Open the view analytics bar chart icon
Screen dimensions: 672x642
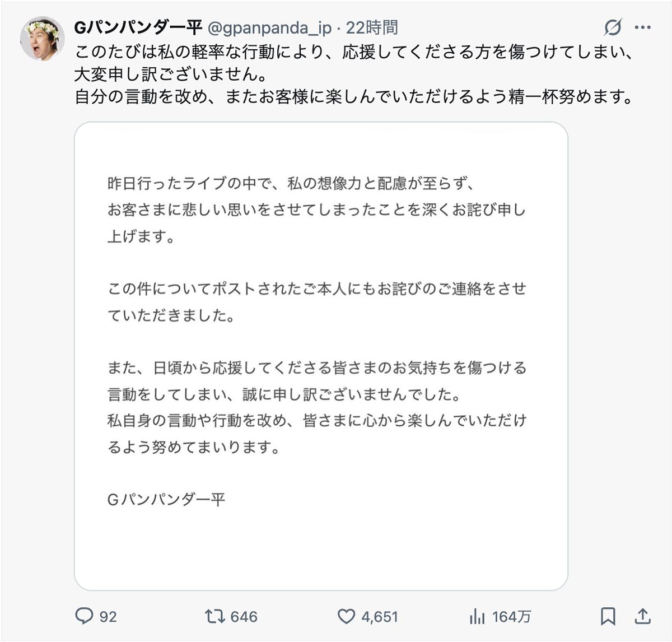point(477,616)
